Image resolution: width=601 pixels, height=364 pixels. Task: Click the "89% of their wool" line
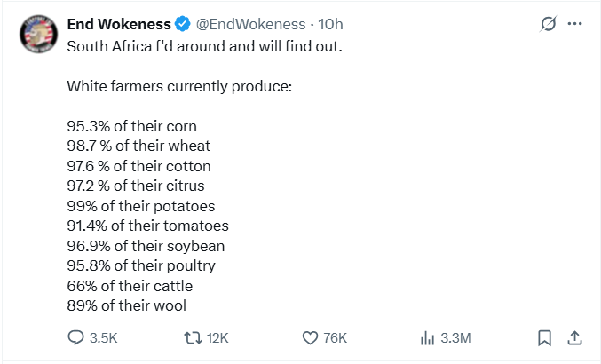tap(127, 305)
